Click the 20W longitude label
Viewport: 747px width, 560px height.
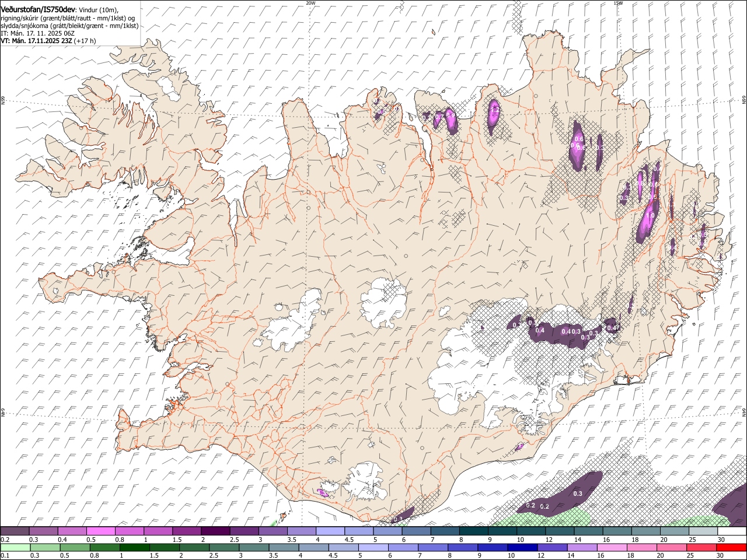click(x=310, y=3)
